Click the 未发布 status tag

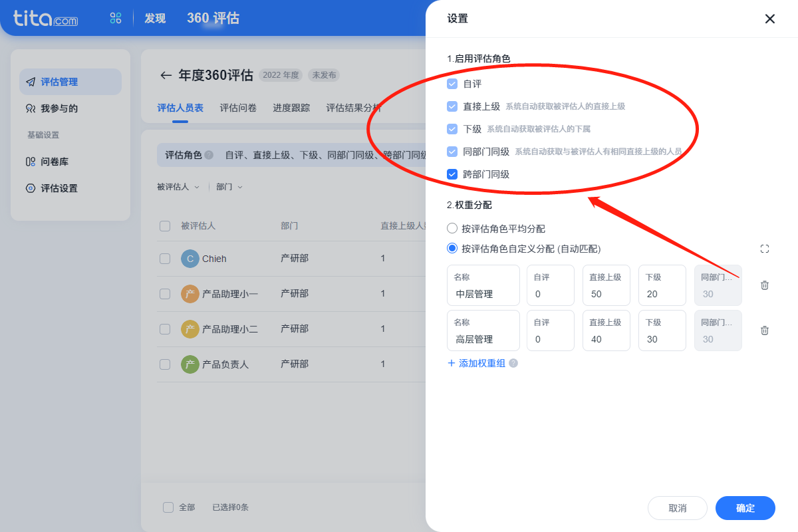tap(324, 75)
